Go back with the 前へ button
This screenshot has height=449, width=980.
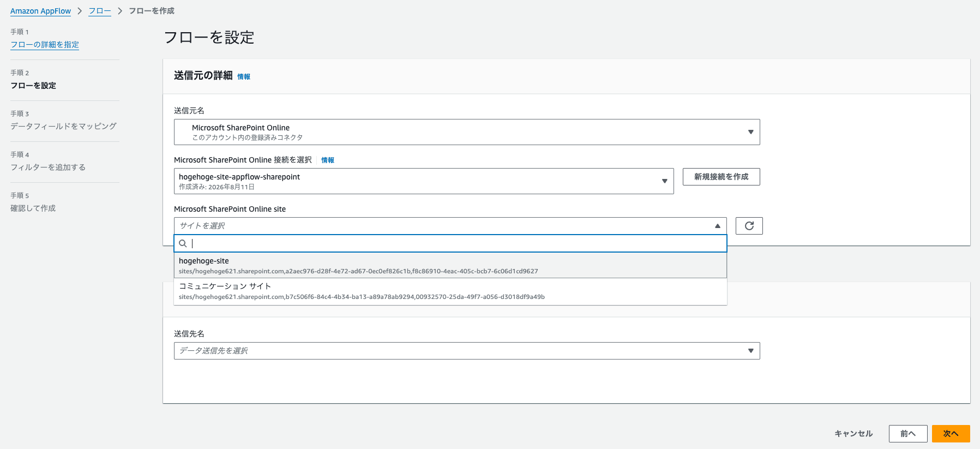pos(908,434)
